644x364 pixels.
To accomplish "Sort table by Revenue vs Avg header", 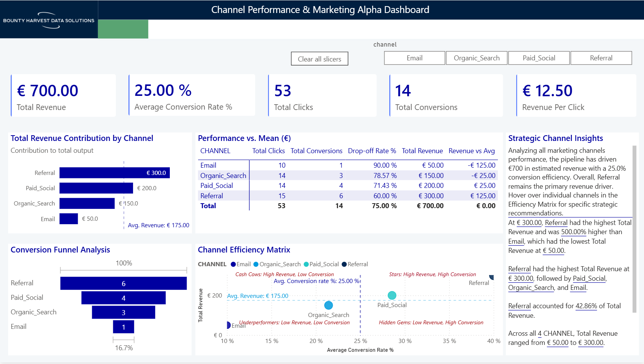I will 472,151.
